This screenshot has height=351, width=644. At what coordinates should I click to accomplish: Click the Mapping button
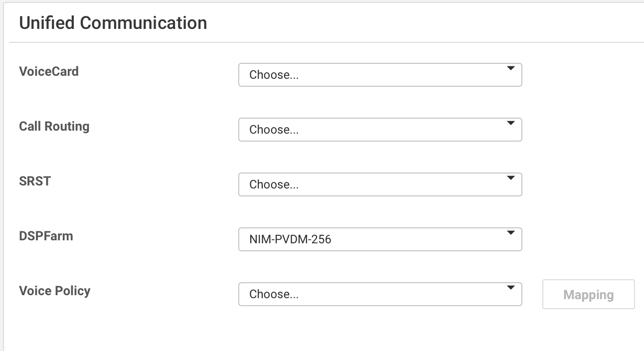click(x=588, y=294)
